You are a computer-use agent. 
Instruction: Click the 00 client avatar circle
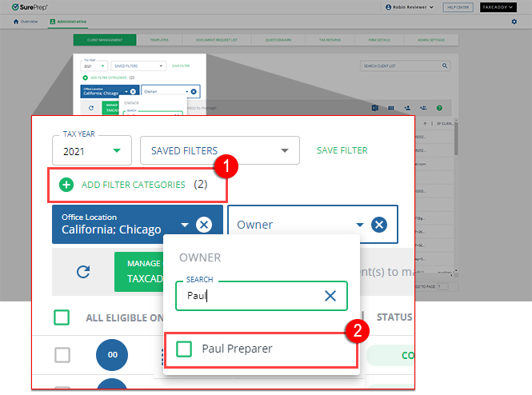112,355
